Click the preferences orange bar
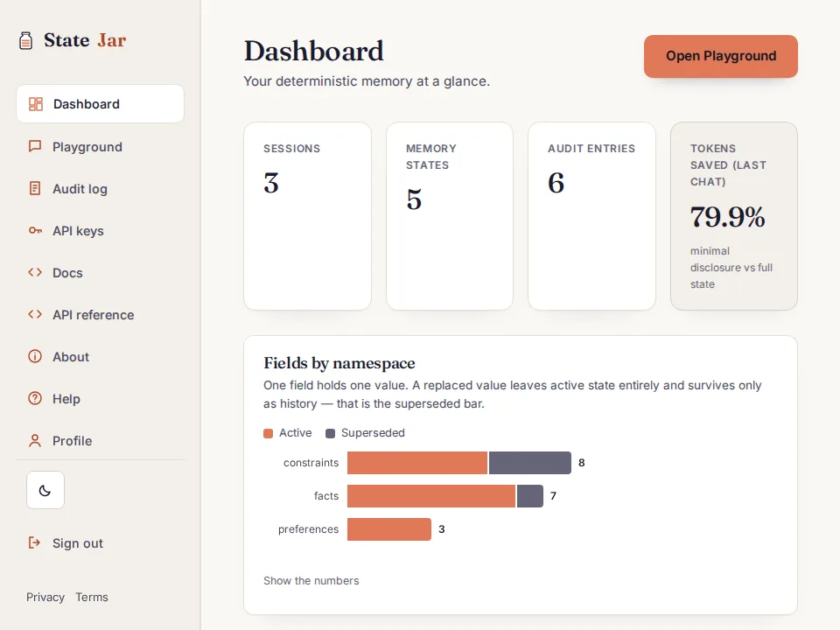The height and width of the screenshot is (630, 840). 388,529
